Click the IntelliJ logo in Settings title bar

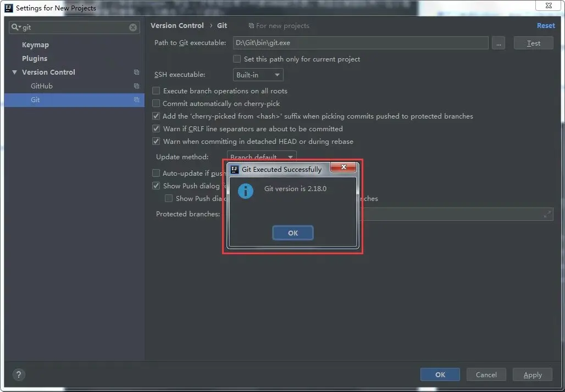click(x=9, y=8)
